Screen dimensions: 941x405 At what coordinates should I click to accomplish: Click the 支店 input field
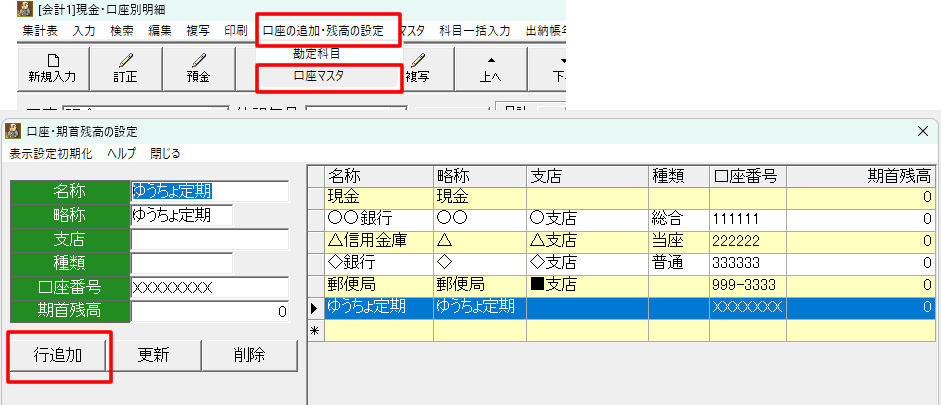click(209, 239)
